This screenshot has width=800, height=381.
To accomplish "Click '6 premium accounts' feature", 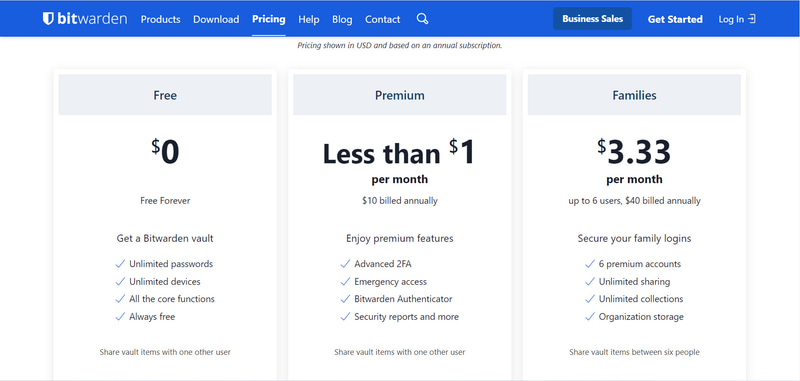I will (640, 264).
